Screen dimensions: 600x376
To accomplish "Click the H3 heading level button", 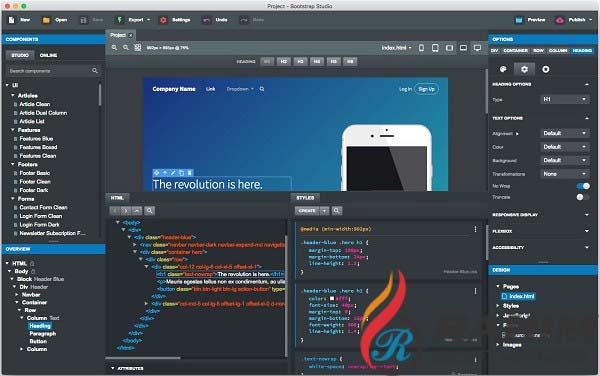I will tap(300, 61).
